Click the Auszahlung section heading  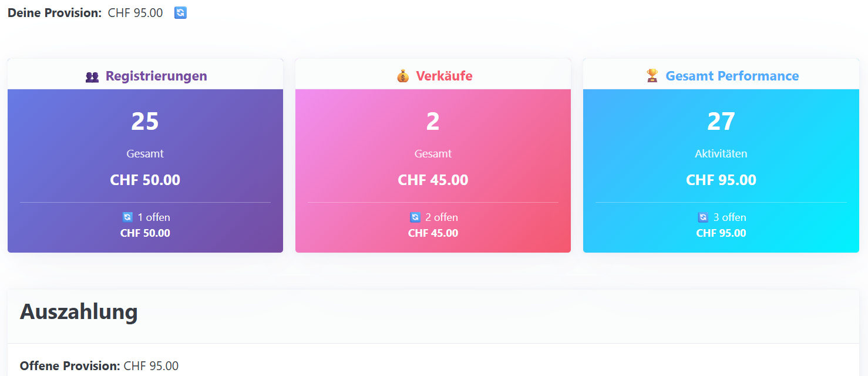[79, 312]
